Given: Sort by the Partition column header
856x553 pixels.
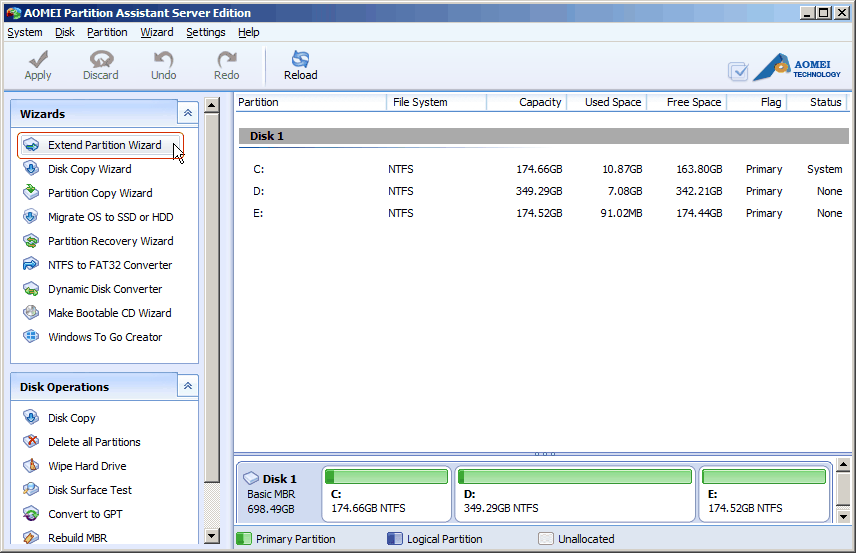Looking at the screenshot, I should click(311, 102).
